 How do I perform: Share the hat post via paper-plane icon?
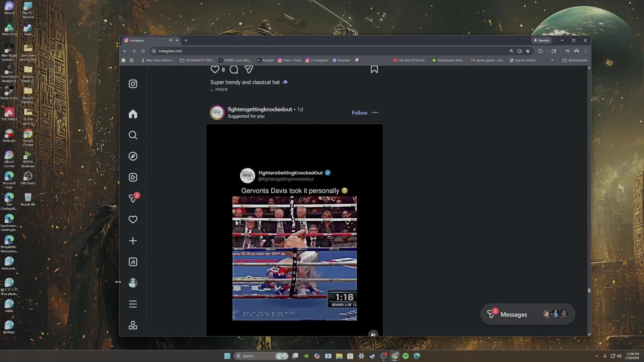coord(249,69)
